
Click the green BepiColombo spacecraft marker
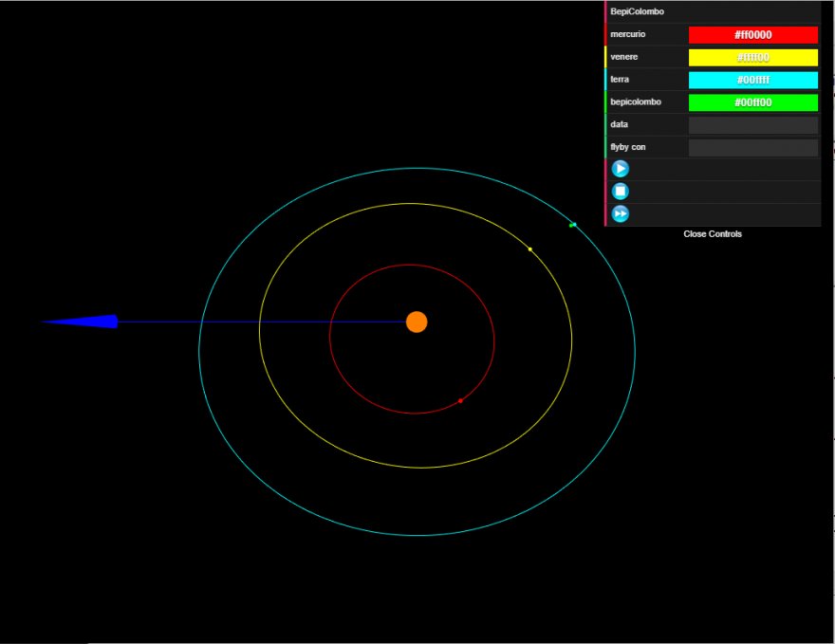[572, 225]
